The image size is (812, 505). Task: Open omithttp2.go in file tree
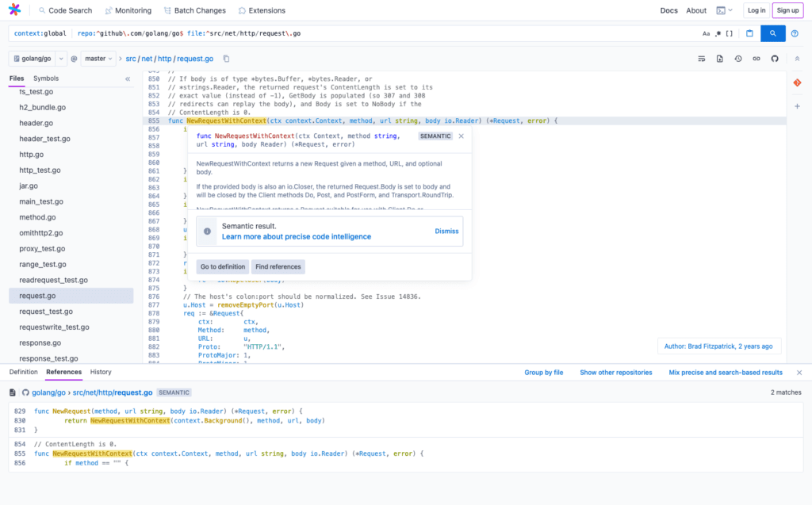[x=41, y=232]
